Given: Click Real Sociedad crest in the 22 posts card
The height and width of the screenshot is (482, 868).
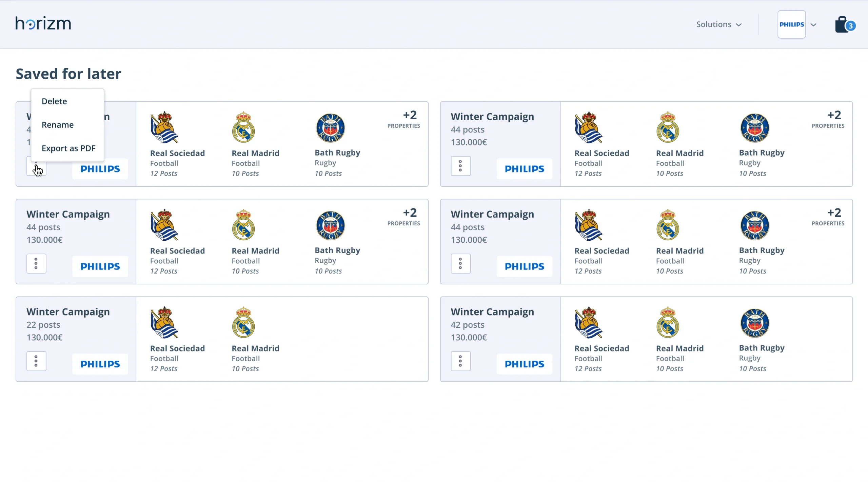Looking at the screenshot, I should (164, 322).
